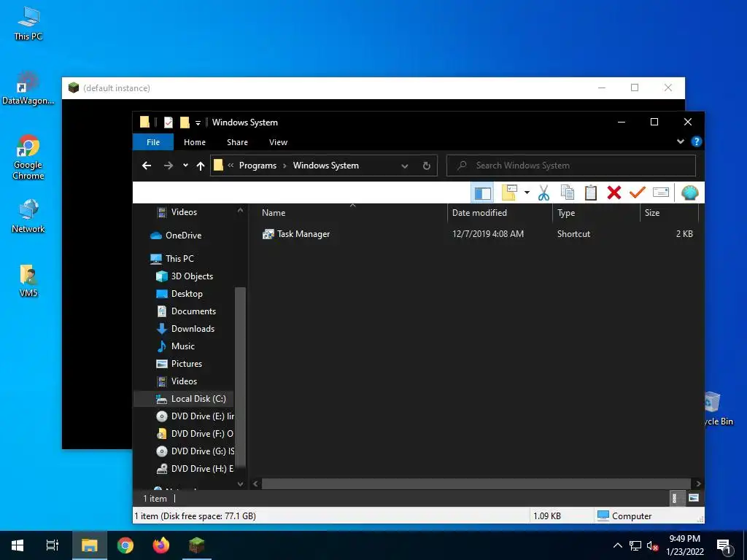The height and width of the screenshot is (560, 747).
Task: Click the Computer zone in status bar
Action: pyautogui.click(x=624, y=516)
